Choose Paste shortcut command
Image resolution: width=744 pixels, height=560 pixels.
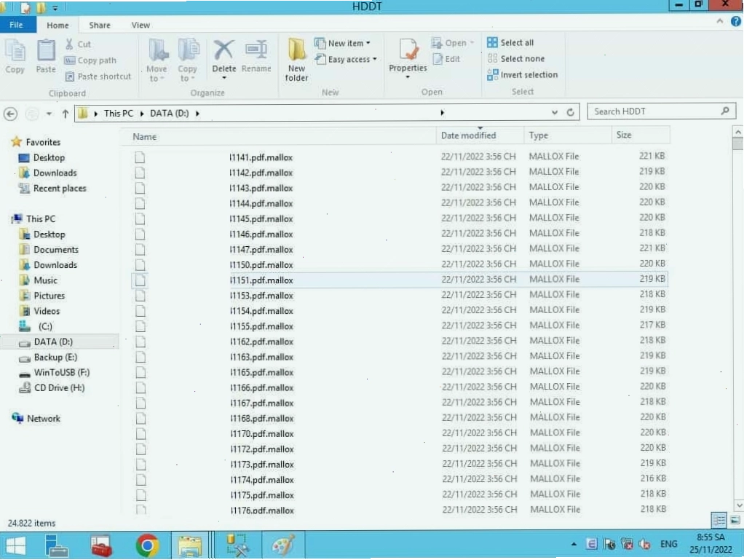click(x=98, y=76)
